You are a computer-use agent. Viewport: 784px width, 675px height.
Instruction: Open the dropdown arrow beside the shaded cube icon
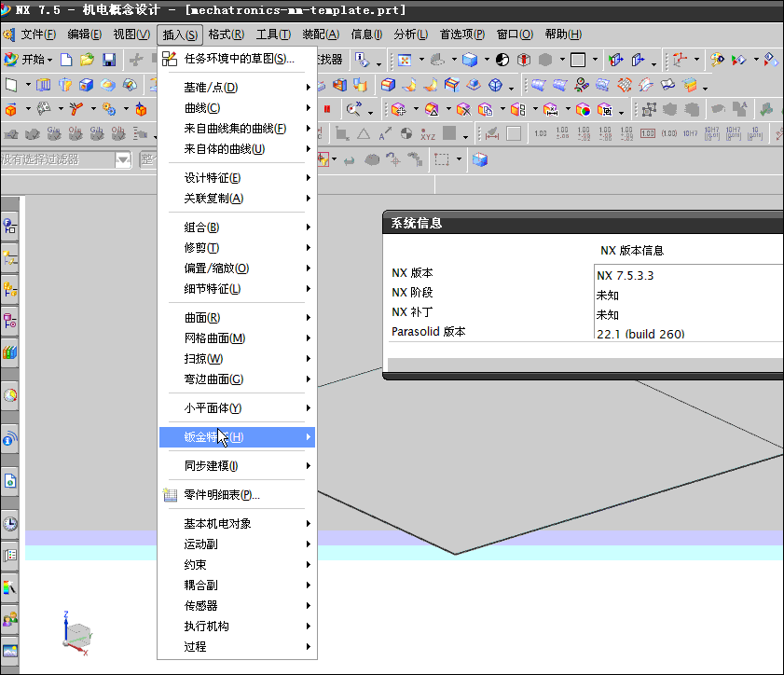pyautogui.click(x=487, y=60)
